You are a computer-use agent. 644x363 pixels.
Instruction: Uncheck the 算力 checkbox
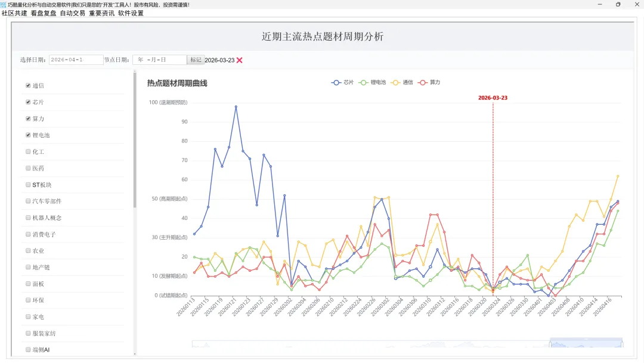(28, 119)
